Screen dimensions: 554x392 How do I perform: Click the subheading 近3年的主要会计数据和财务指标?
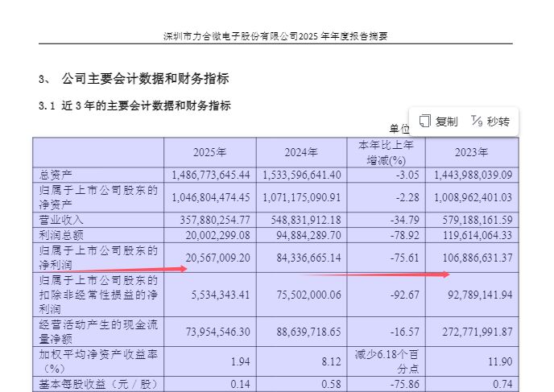146,105
